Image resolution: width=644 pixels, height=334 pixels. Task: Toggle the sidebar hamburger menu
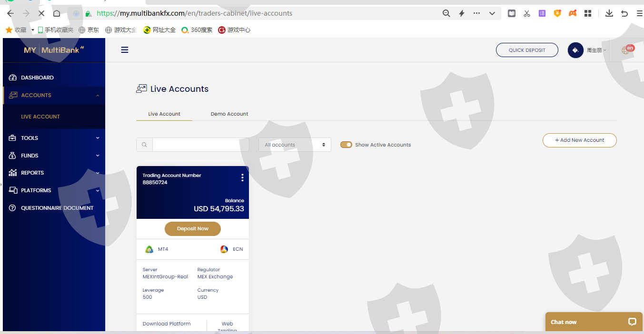[125, 49]
